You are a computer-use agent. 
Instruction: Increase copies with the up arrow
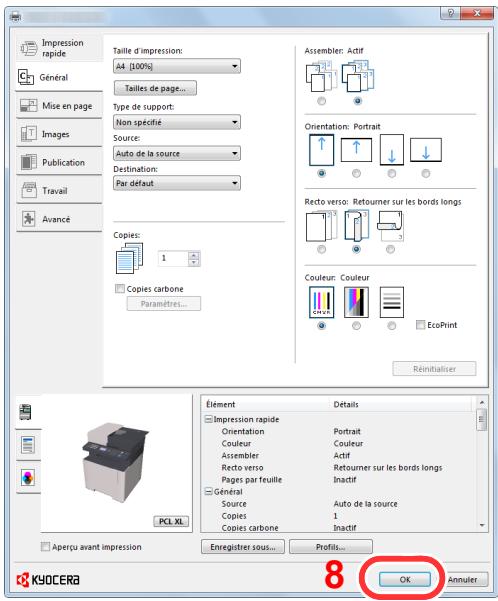coord(194,255)
